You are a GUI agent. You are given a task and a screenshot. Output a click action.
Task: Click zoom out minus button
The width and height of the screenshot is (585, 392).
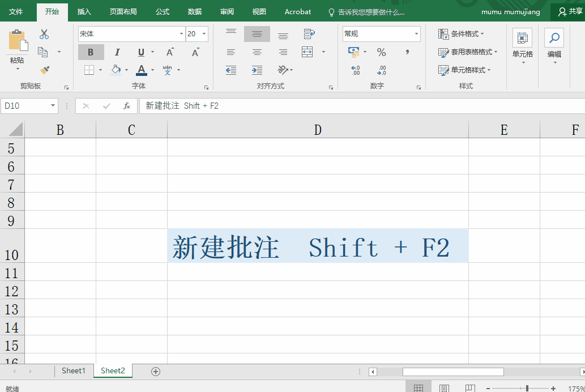(488, 389)
